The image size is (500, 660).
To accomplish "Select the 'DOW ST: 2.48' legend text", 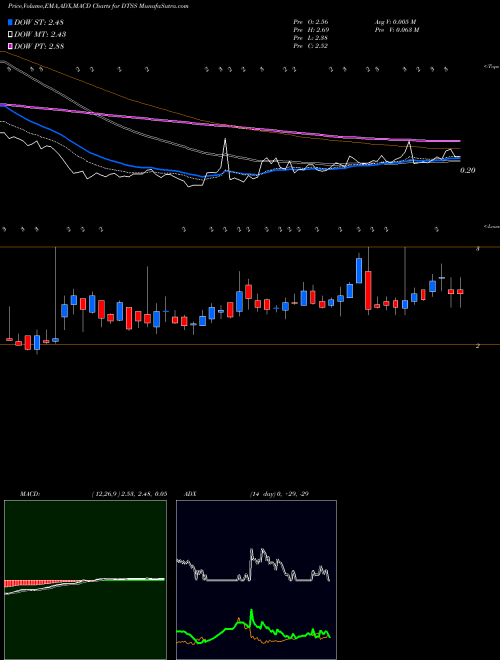I will pyautogui.click(x=39, y=22).
